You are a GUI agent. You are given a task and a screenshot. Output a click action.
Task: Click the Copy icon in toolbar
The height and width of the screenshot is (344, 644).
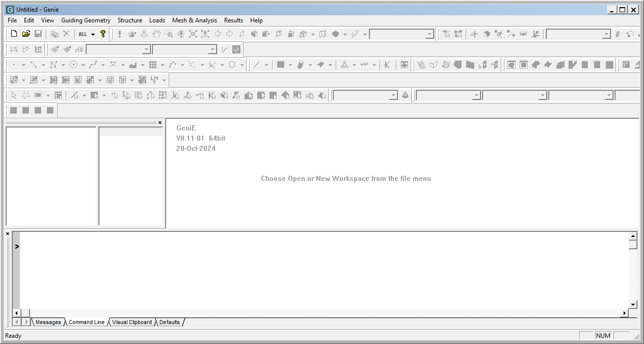55,34
